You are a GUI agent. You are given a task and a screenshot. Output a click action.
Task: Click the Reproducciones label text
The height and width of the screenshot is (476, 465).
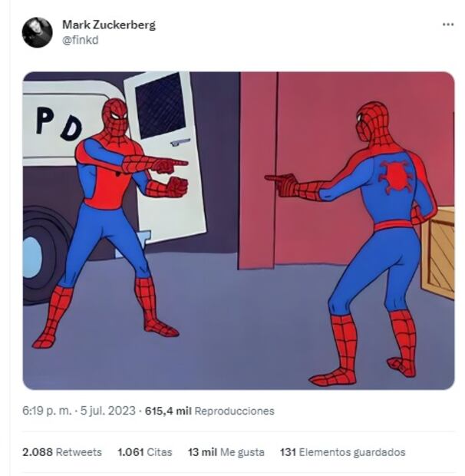pyautogui.click(x=235, y=411)
